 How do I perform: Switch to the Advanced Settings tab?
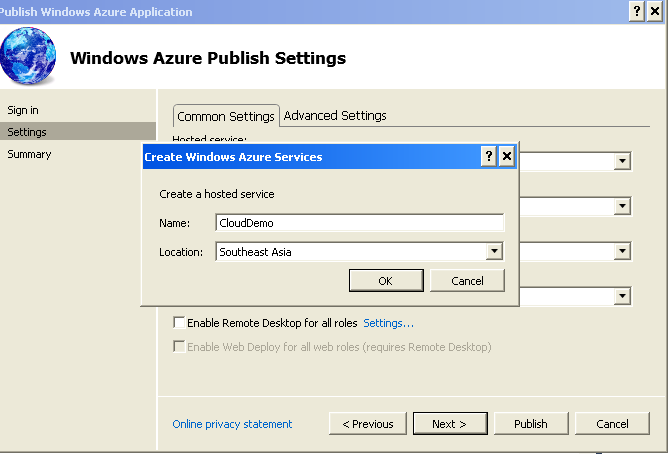pos(335,115)
